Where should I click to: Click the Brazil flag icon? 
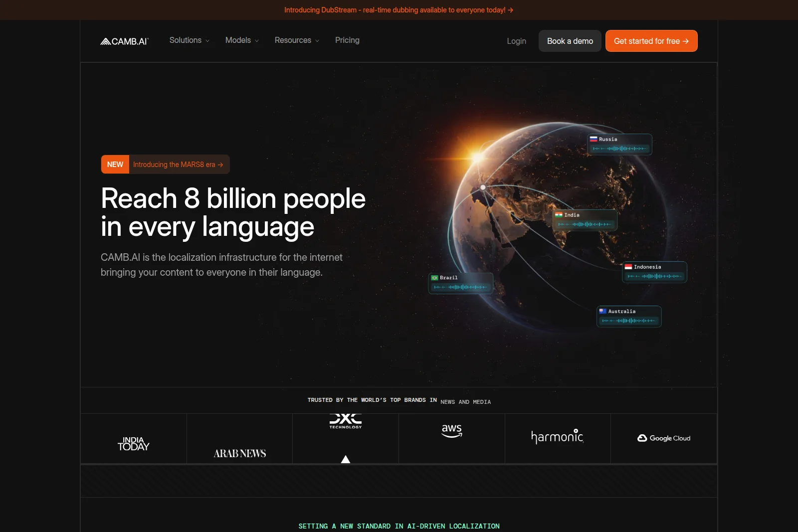(x=435, y=278)
